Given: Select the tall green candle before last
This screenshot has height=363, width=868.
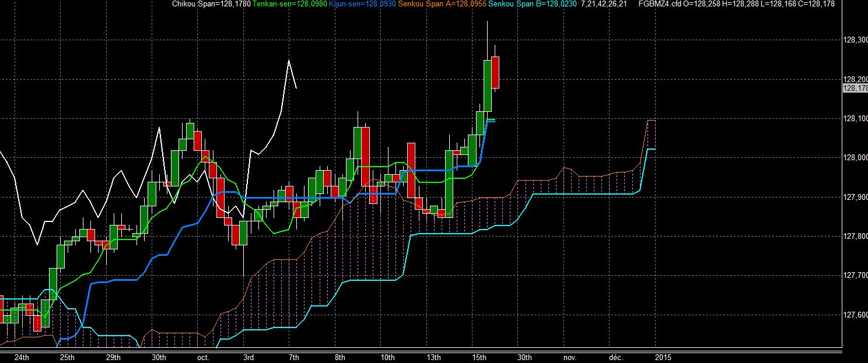Looking at the screenshot, I should tap(488, 85).
